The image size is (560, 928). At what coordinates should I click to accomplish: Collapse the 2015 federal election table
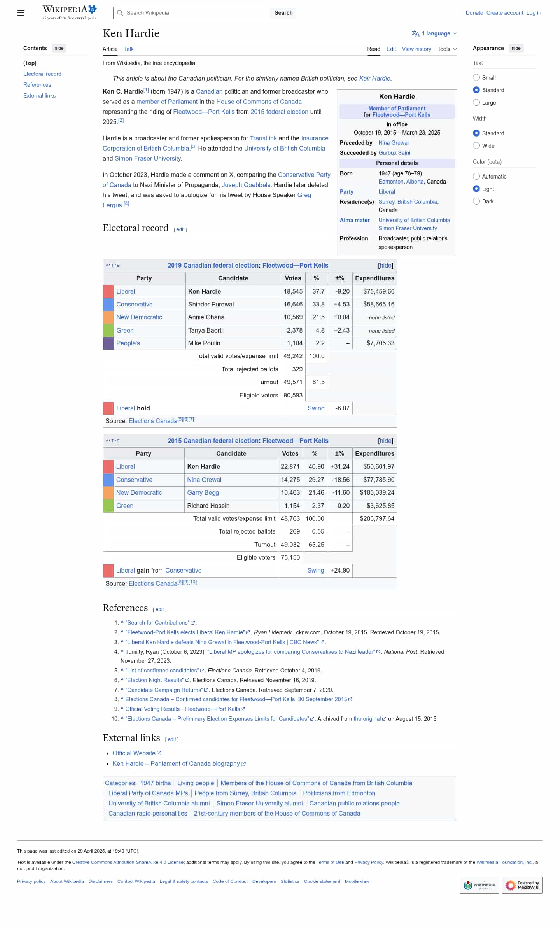pos(385,441)
